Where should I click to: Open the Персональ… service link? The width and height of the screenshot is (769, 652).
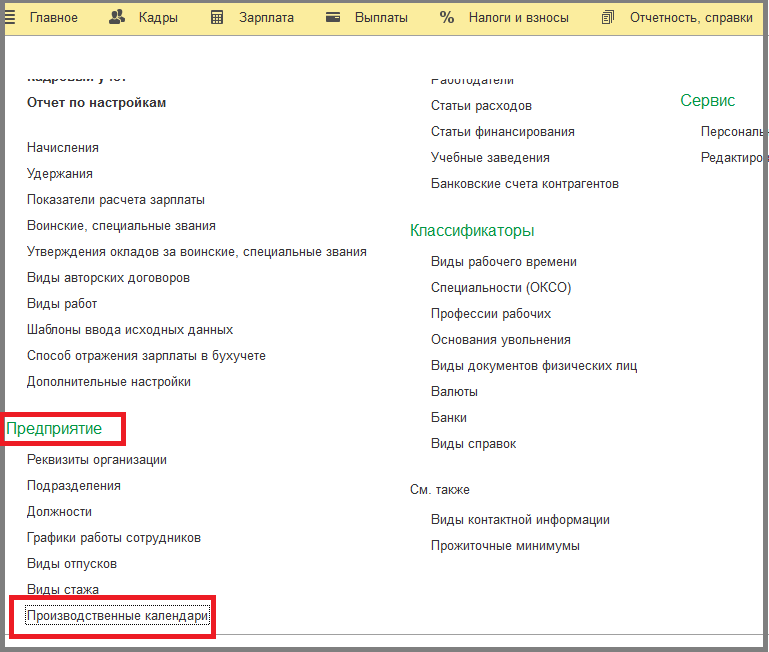(732, 132)
